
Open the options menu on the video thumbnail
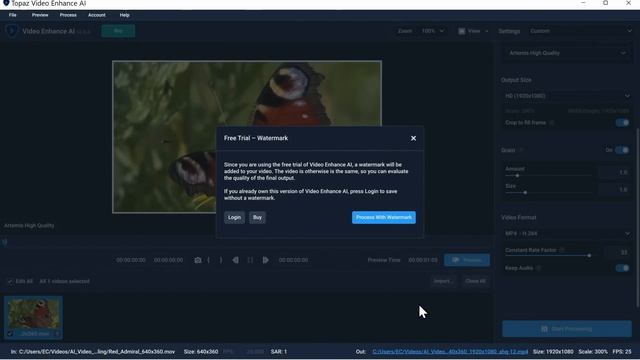(57, 334)
